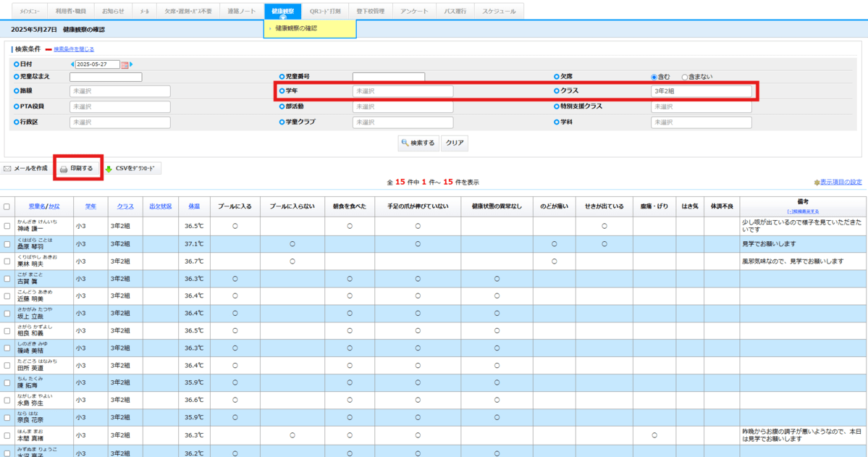
Task: Open the アンケート tab
Action: (x=413, y=12)
